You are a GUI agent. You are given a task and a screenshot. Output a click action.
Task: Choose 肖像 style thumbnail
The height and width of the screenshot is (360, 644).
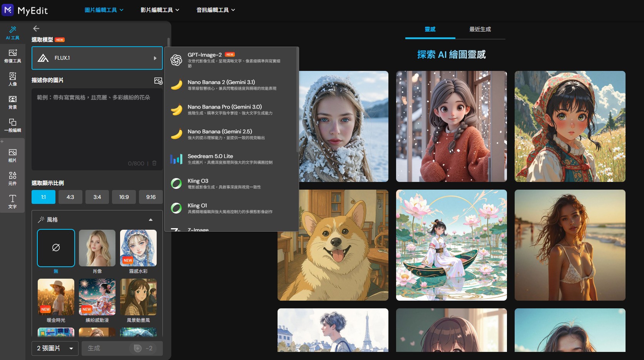click(x=97, y=248)
